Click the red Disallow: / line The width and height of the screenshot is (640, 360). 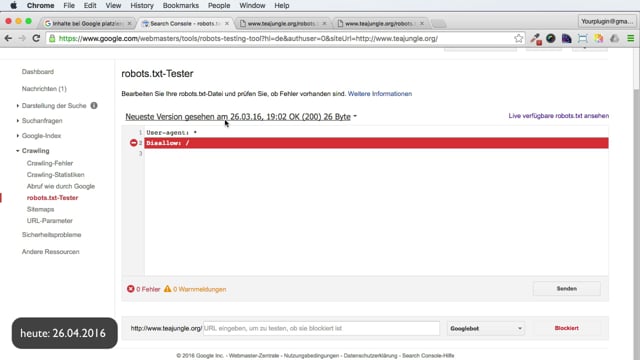(x=376, y=143)
